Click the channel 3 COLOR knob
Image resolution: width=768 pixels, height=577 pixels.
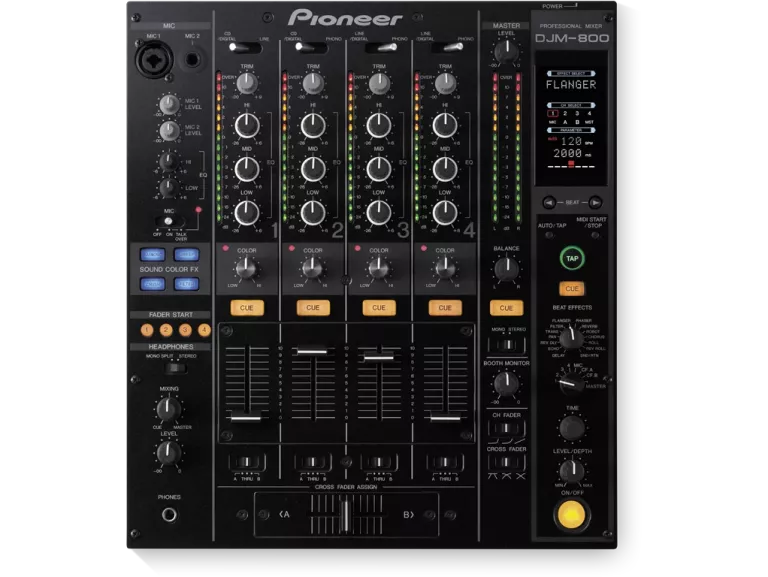pyautogui.click(x=378, y=268)
